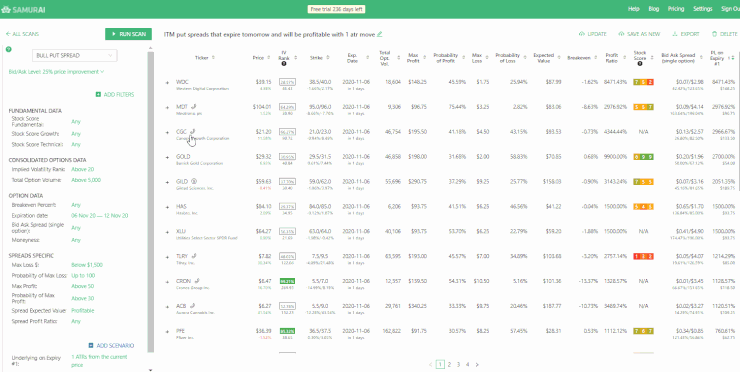Click the icon next to GILD ticker
The image size is (740, 372).
pos(194,180)
